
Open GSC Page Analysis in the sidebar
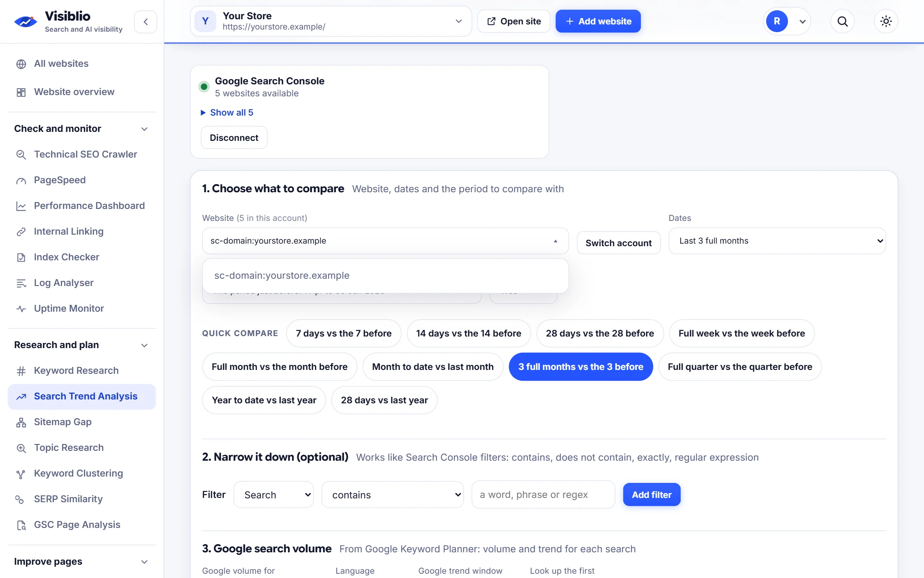tap(82, 525)
